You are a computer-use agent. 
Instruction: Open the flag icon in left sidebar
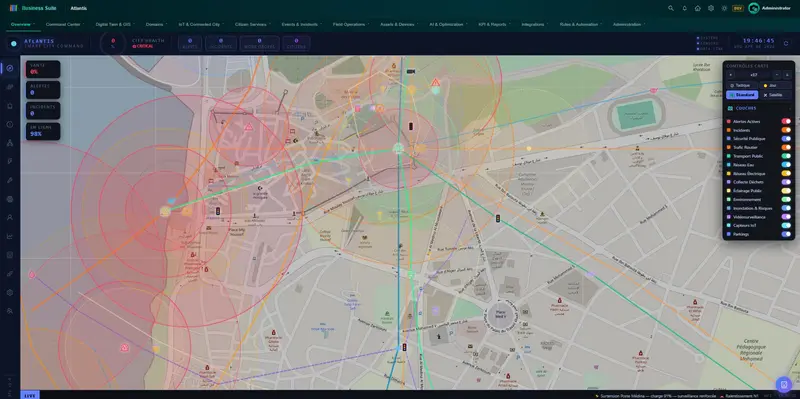coord(10,162)
